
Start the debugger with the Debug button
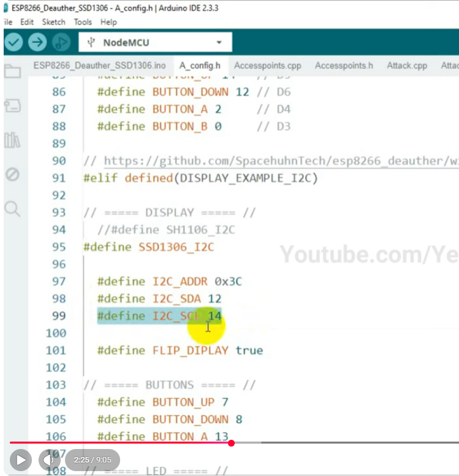(61, 42)
